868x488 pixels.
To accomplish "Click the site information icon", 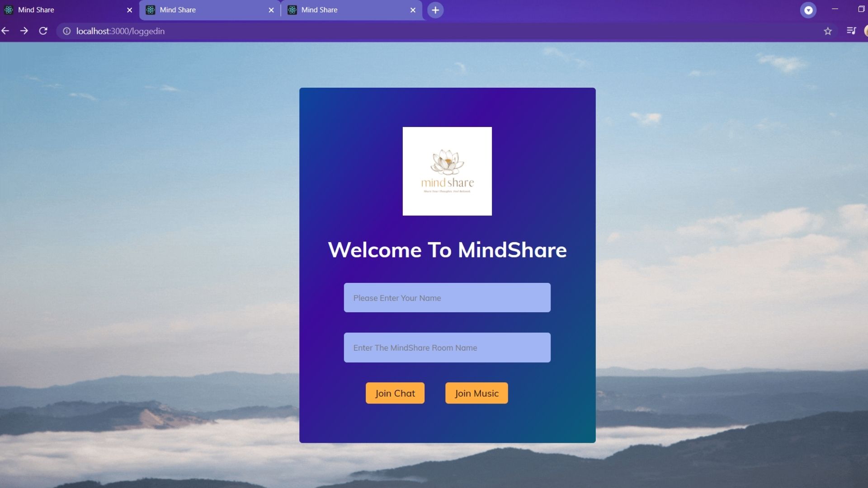I will [x=66, y=31].
